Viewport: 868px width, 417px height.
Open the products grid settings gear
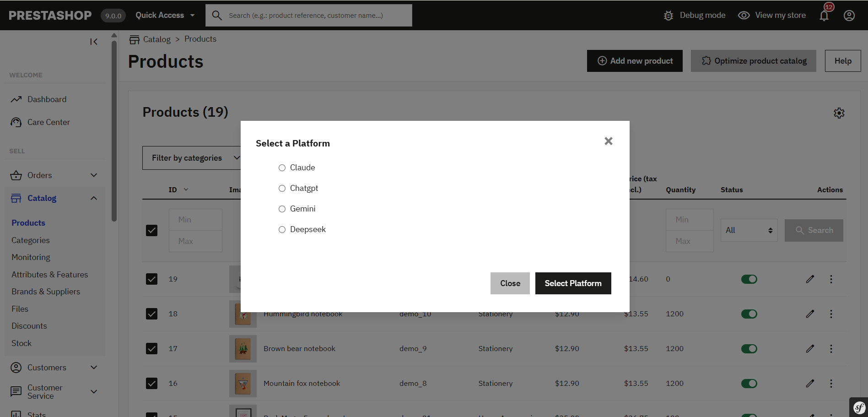click(839, 113)
